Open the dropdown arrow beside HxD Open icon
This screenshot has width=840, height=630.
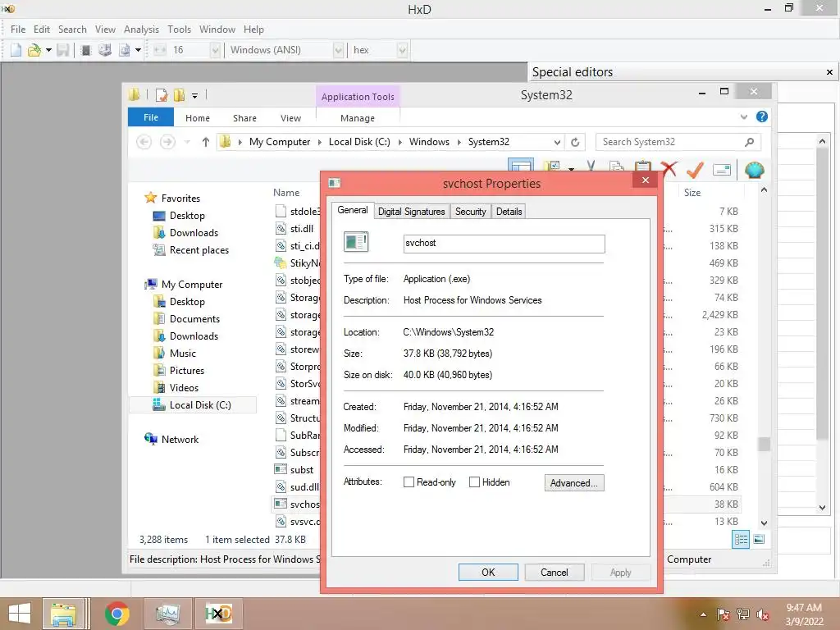[48, 50]
